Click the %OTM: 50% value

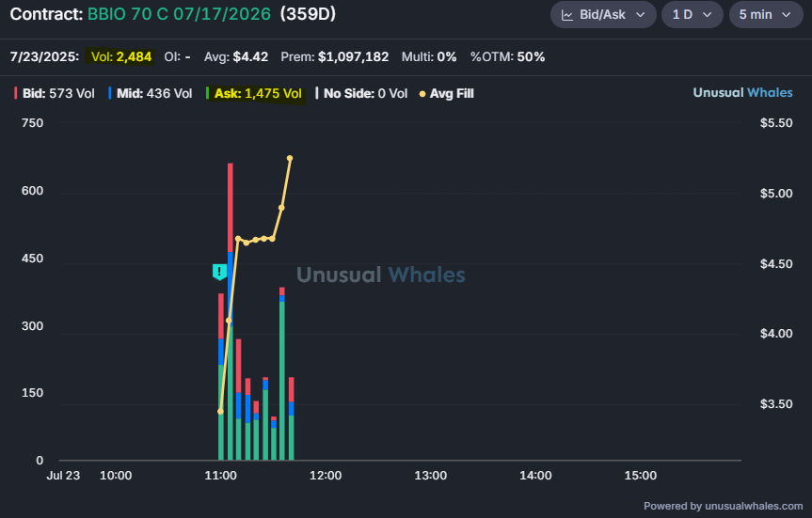pos(507,56)
